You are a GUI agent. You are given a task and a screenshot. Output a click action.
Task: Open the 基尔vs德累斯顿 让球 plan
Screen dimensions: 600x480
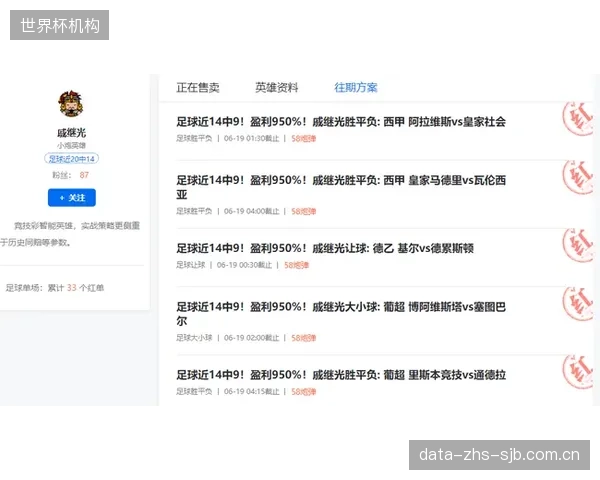(x=325, y=248)
